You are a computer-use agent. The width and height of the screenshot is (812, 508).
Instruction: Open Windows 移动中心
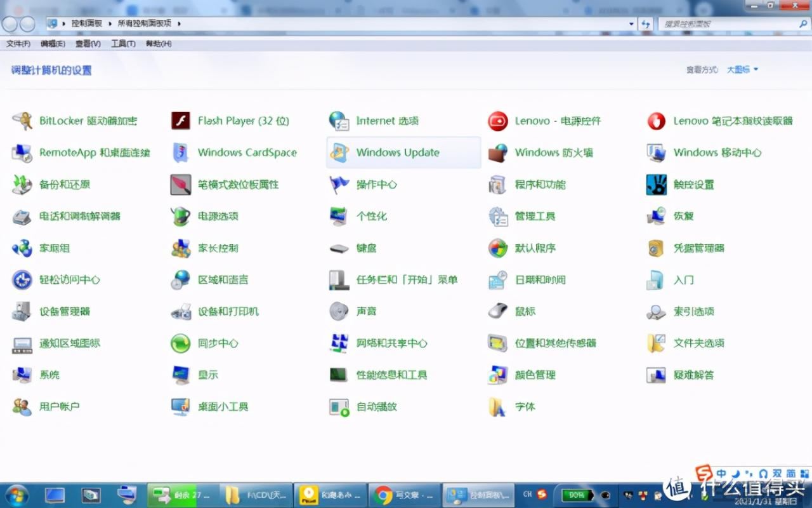tap(704, 152)
